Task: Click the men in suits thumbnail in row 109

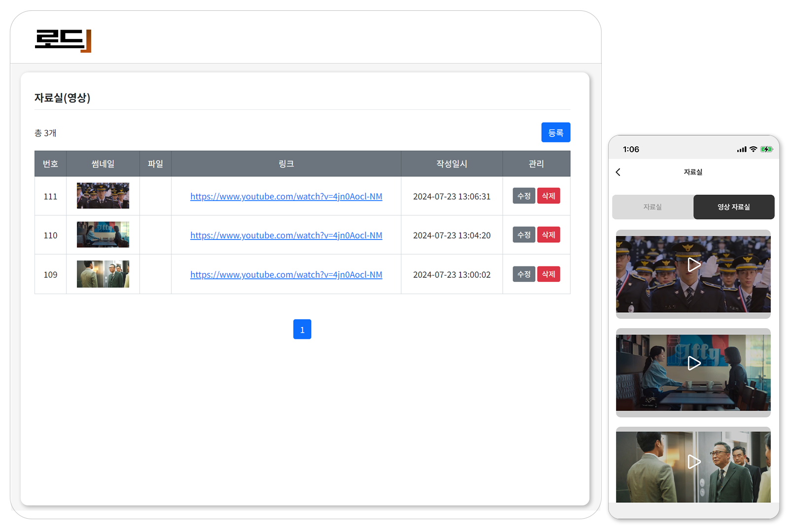Action: click(103, 274)
